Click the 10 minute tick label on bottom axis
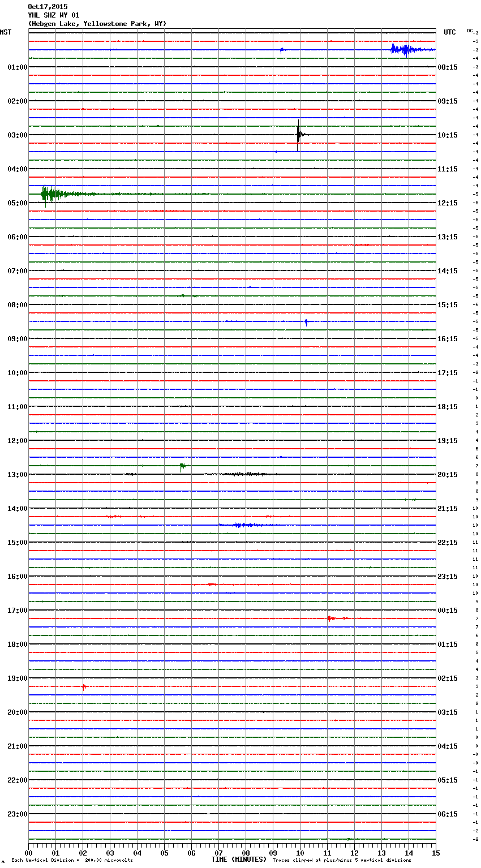The width and height of the screenshot is (481, 868). (x=300, y=853)
